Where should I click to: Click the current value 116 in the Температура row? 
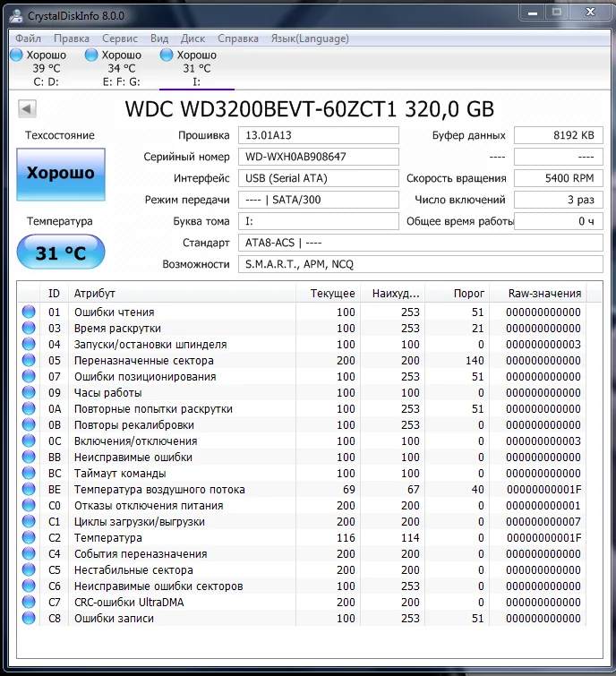[346, 537]
